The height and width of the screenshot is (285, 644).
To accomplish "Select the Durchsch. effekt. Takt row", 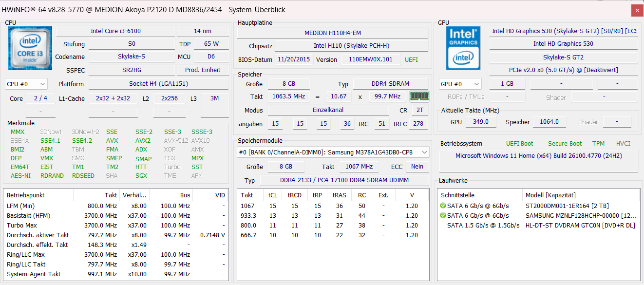I will (116, 245).
